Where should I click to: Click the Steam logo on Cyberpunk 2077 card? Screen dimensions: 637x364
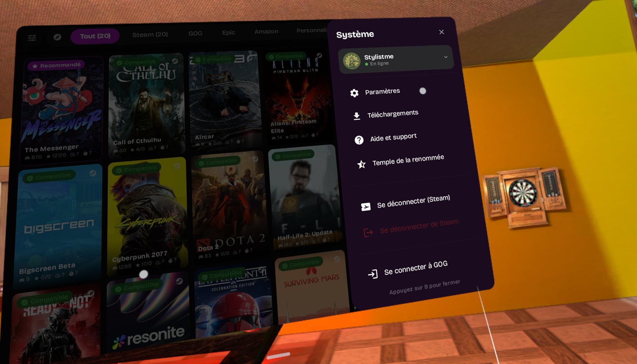(177, 166)
